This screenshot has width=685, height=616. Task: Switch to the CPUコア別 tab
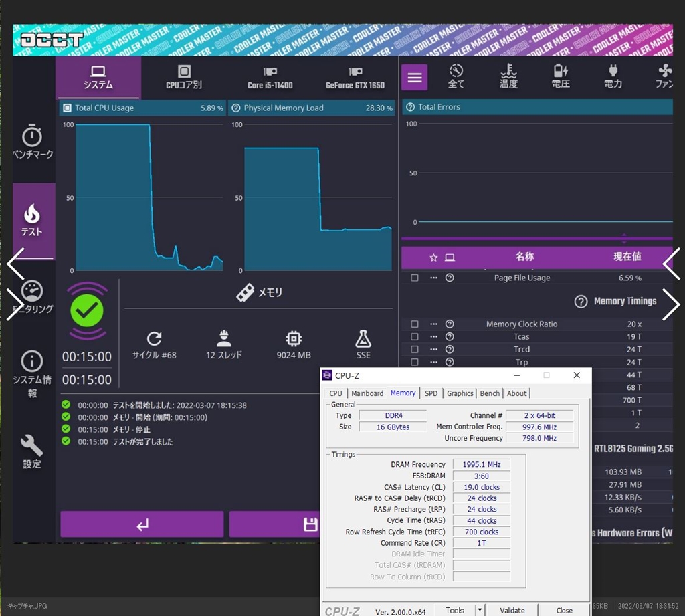tap(184, 78)
